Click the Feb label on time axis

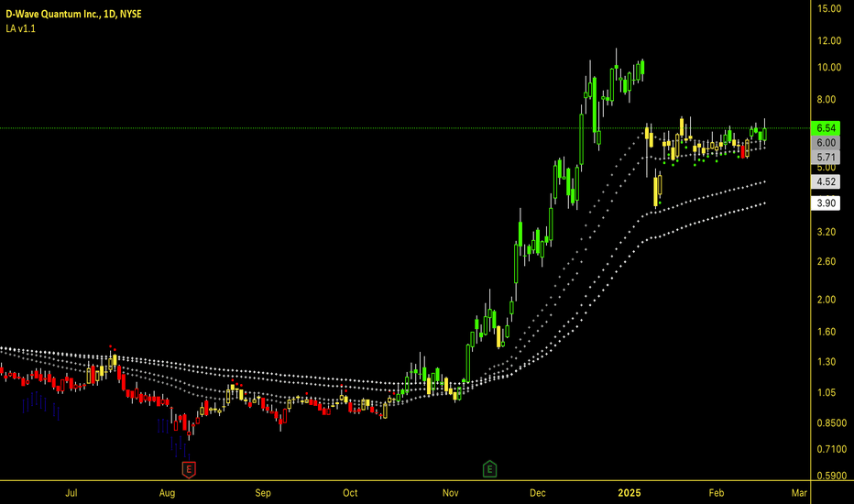(x=717, y=493)
